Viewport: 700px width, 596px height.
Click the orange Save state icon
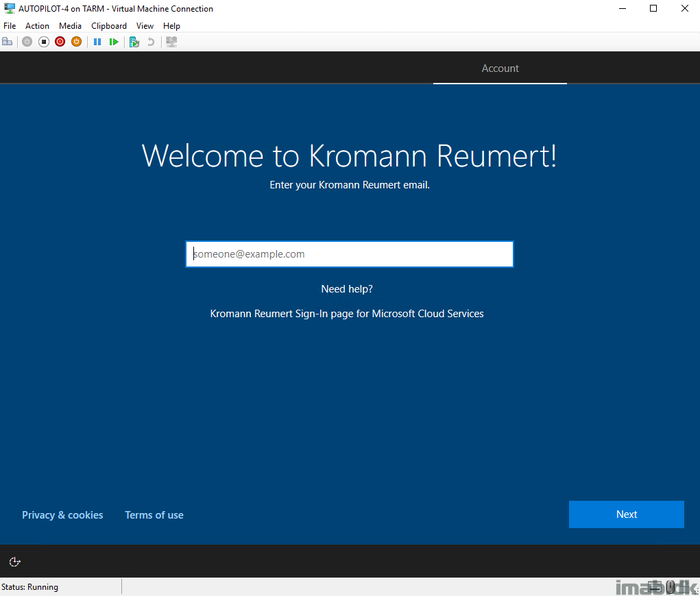(76, 42)
